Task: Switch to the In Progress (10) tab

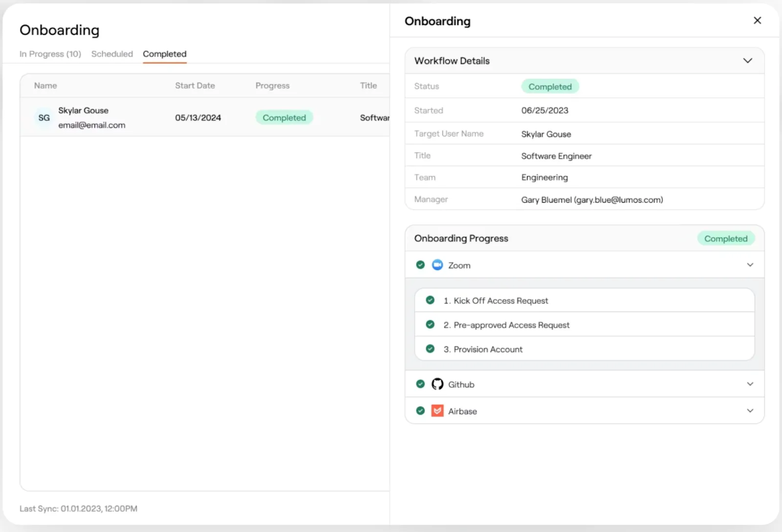Action: coord(50,54)
